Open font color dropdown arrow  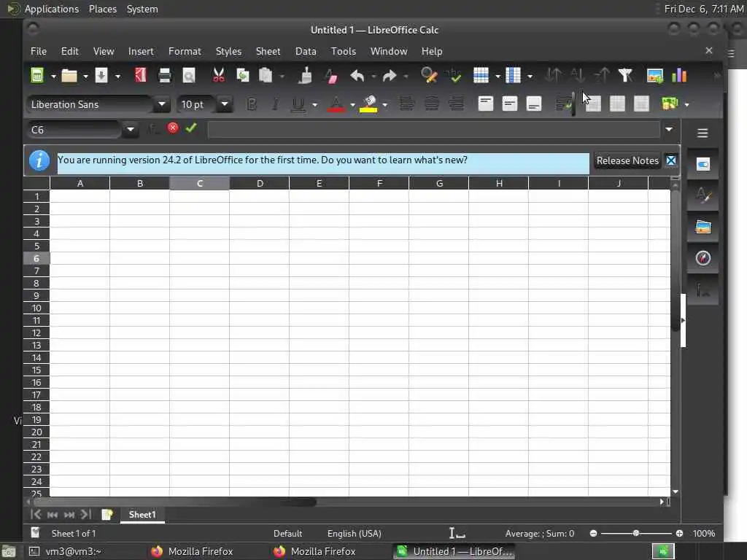(x=352, y=104)
